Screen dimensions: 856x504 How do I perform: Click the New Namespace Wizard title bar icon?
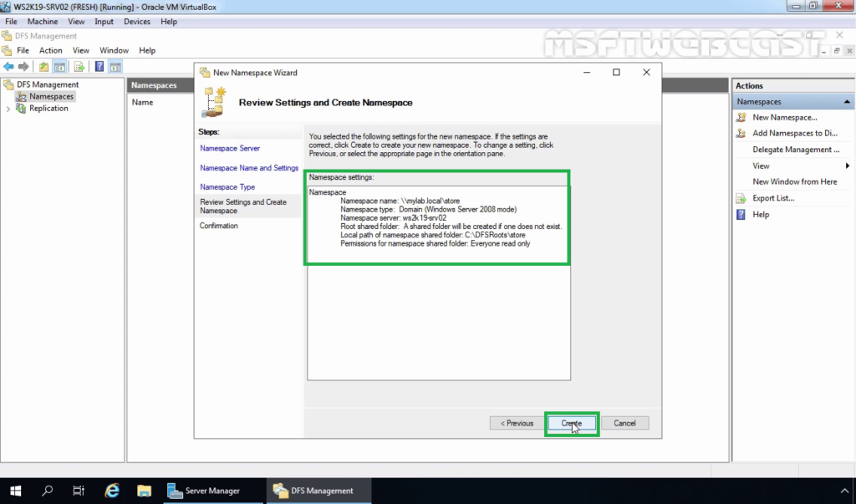coord(205,73)
